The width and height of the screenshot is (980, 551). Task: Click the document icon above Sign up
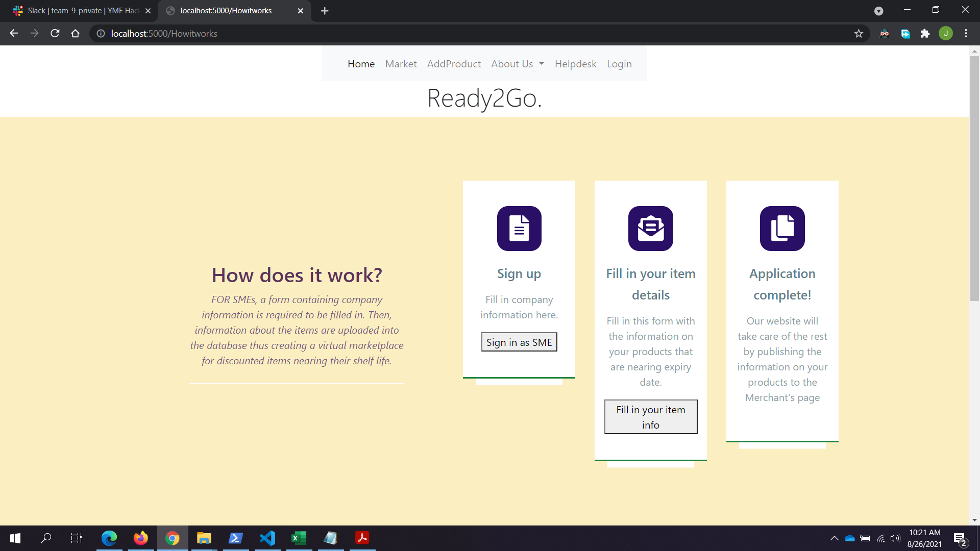coord(519,229)
